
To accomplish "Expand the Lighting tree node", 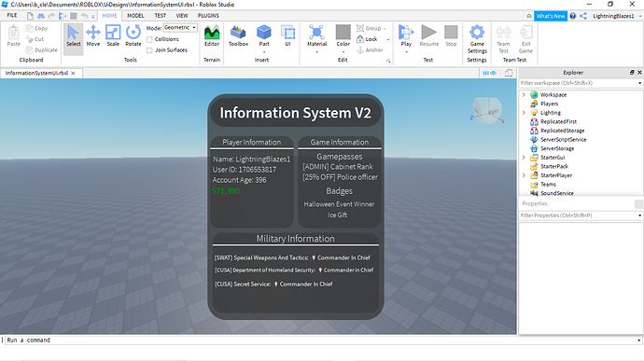I will pos(524,113).
